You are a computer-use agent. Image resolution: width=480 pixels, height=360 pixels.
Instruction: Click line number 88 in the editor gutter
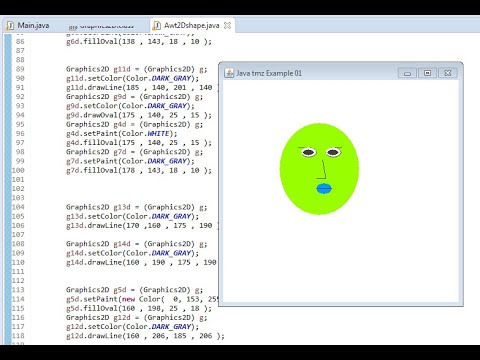tap(20, 60)
